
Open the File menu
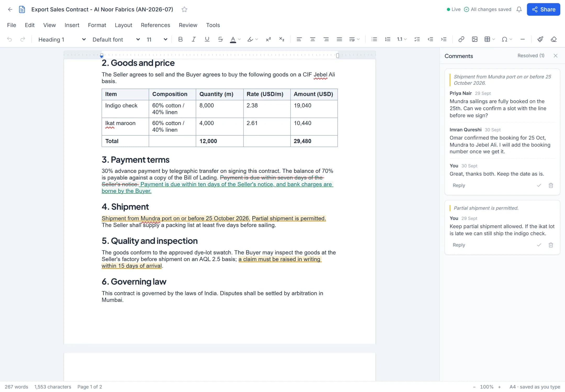12,25
